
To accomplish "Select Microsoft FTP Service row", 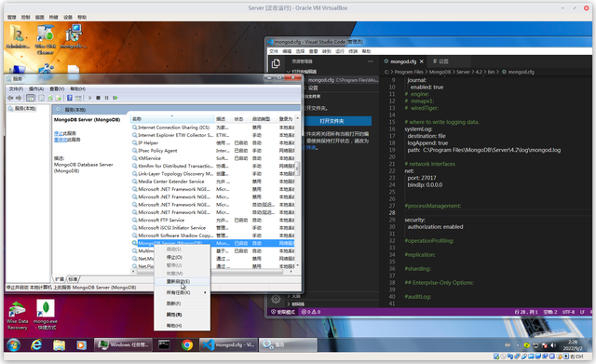I will coord(213,220).
